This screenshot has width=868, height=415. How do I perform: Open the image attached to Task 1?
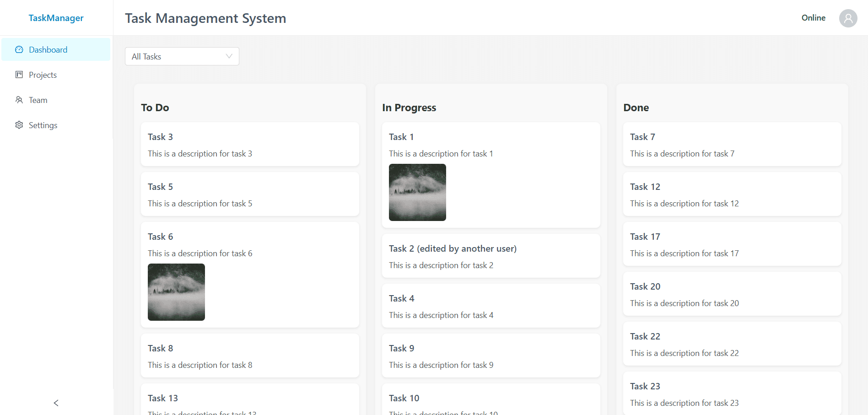click(x=417, y=192)
